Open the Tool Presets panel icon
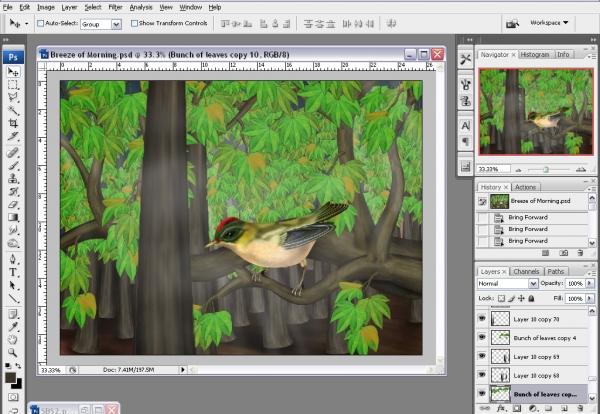 click(465, 59)
